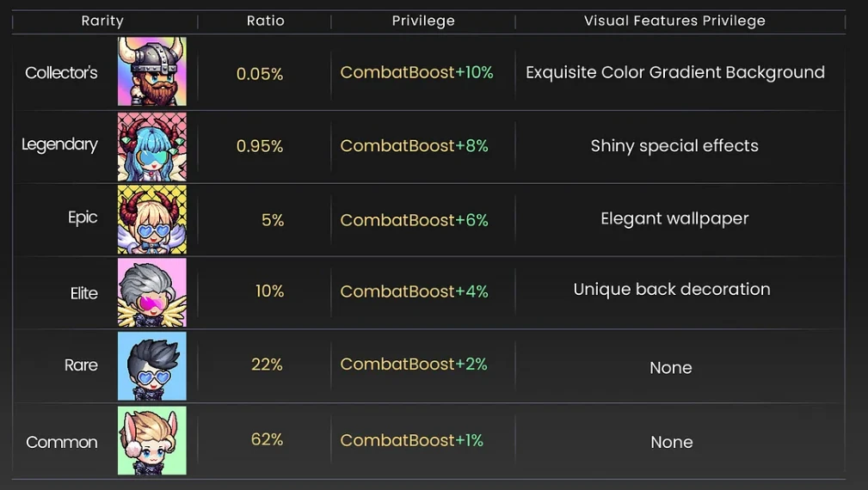Image resolution: width=868 pixels, height=490 pixels.
Task: Click the Rare avatar with blue sunglasses
Action: 151,366
